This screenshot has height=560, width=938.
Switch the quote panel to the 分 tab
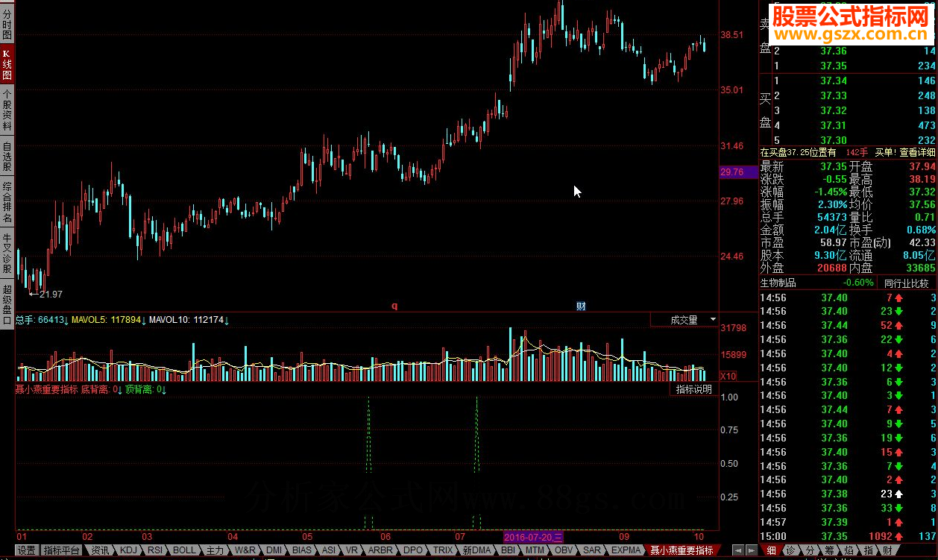(x=810, y=550)
